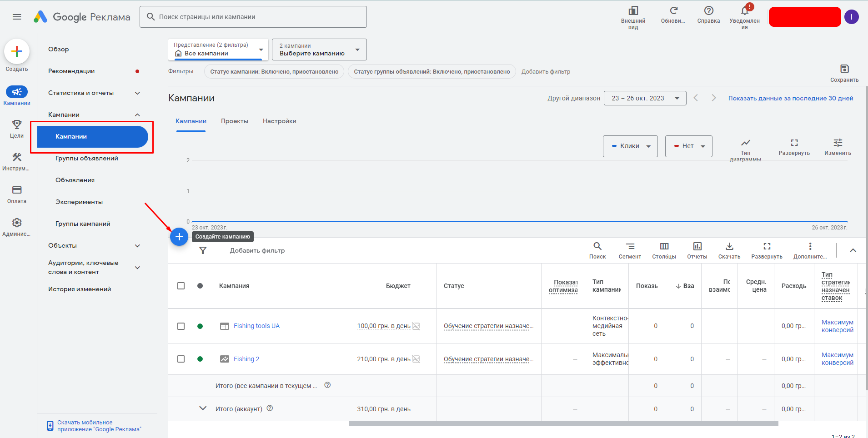Tick the Fishing tools UA checkbox
This screenshot has width=868, height=438.
(181, 326)
